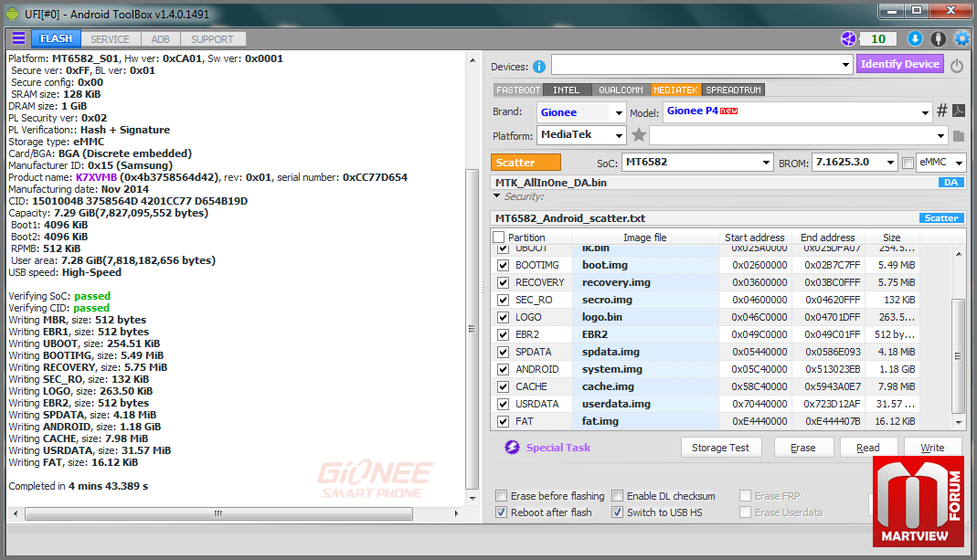
Task: Click the power icon beside Identify Device
Action: [957, 65]
